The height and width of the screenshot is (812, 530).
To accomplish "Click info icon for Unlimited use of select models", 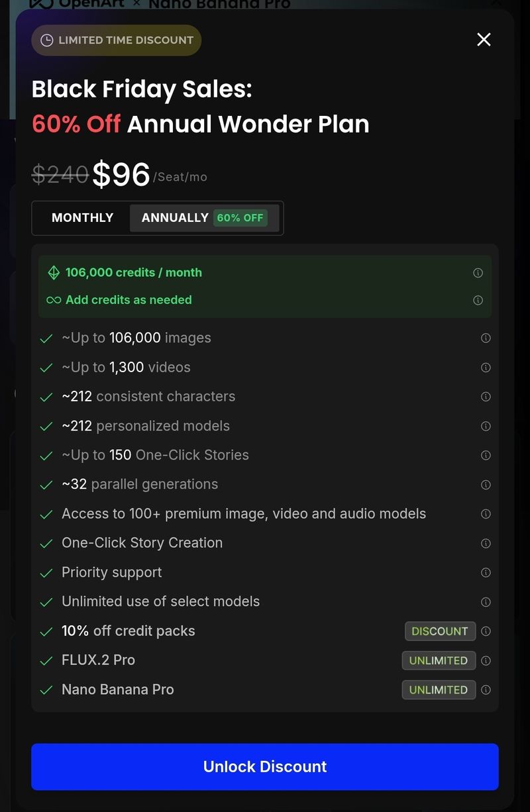I will pos(486,602).
